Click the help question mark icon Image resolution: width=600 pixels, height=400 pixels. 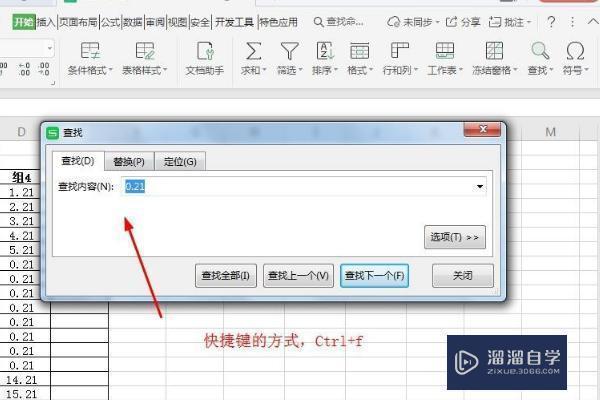pyautogui.click(x=551, y=22)
